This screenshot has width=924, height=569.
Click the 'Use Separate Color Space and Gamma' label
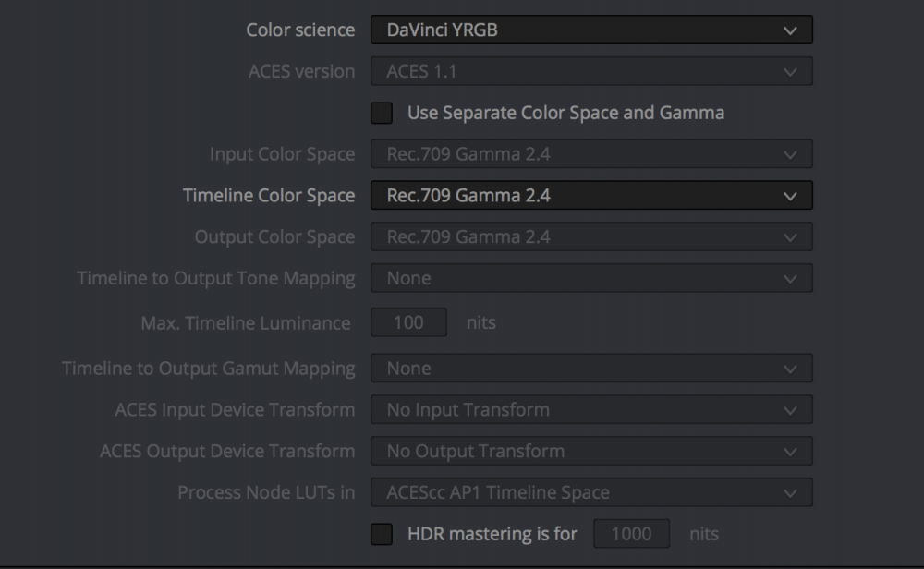tap(565, 114)
